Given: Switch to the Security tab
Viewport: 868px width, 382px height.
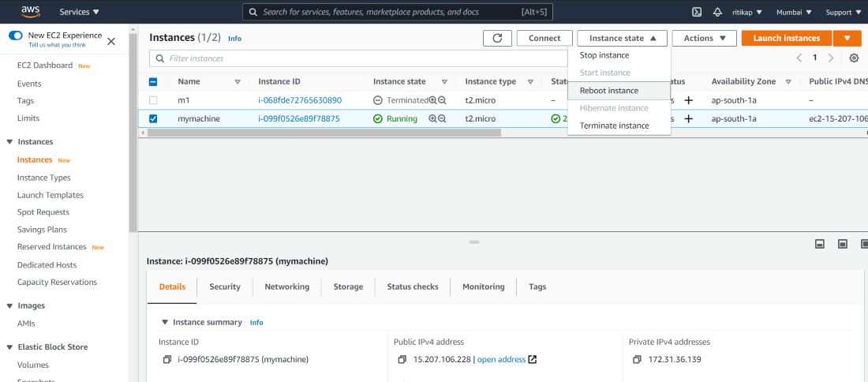Looking at the screenshot, I should (225, 286).
